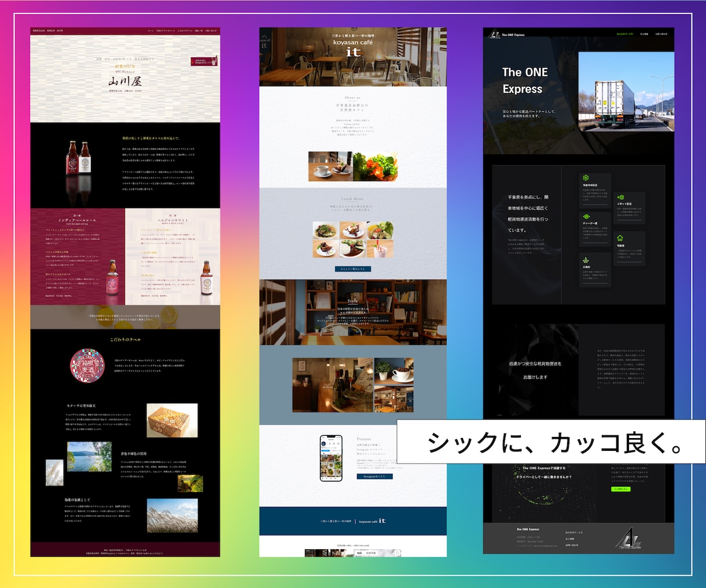Click the こだわりのラベル heading
Viewport: 706px width, 588px height.
point(125,340)
